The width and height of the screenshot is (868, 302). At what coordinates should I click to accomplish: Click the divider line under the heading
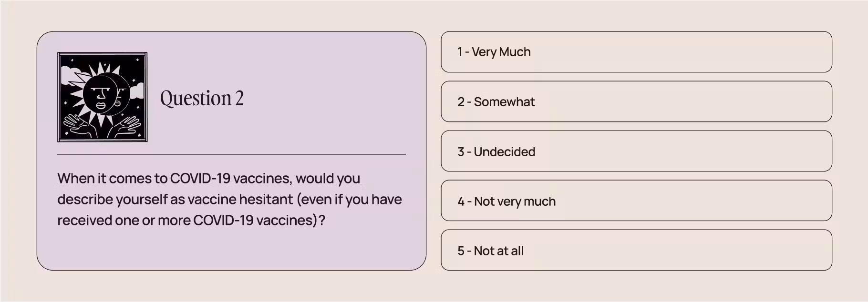[231, 154]
